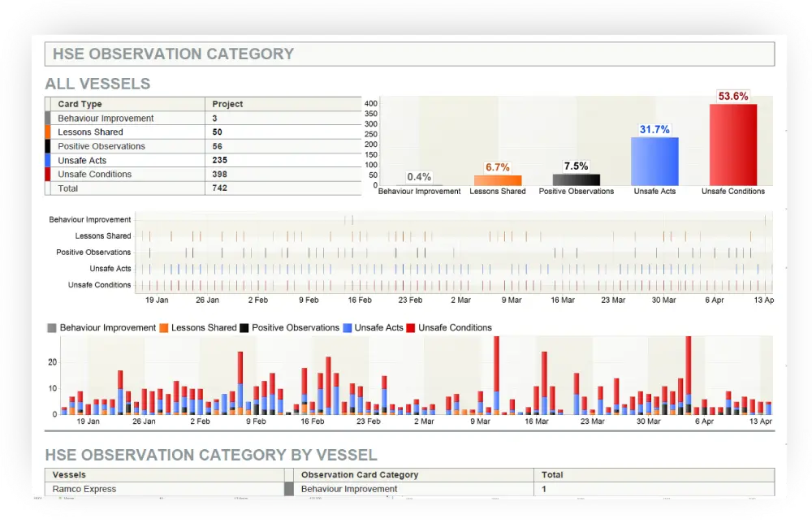The width and height of the screenshot is (812, 523).
Task: Click the orange swatch beside Lessons Shared row
Action: (x=48, y=132)
